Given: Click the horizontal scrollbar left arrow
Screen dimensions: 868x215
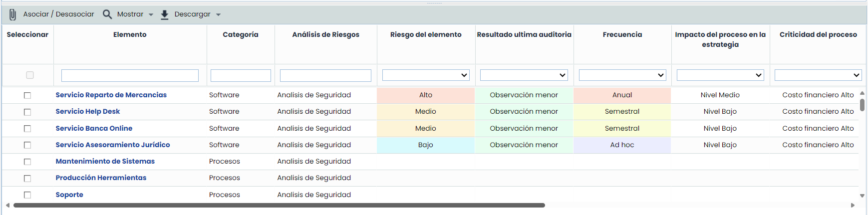Looking at the screenshot, I should 7,205.
